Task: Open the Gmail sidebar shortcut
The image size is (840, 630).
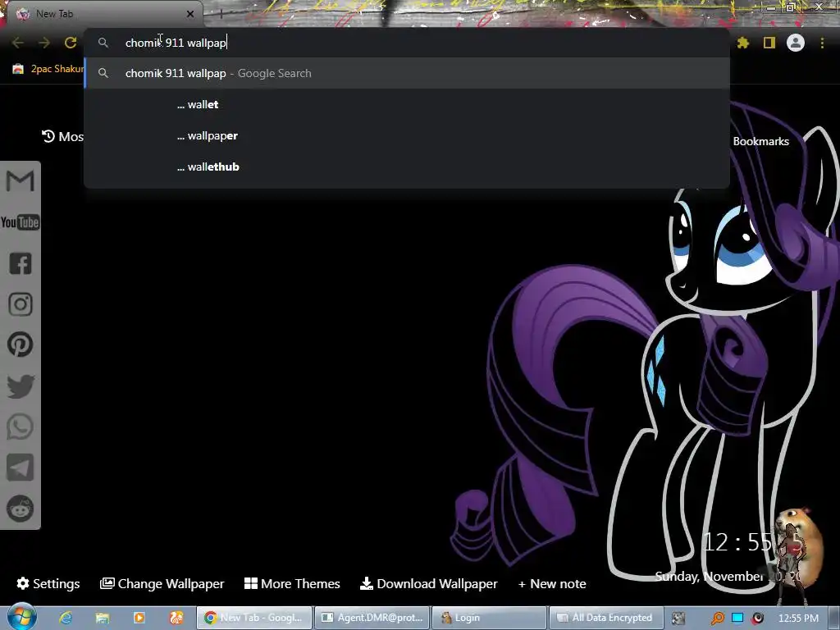Action: [20, 181]
